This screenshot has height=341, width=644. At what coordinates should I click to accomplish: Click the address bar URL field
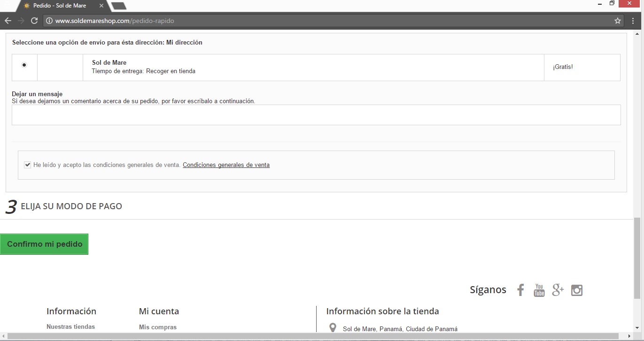[x=329, y=21]
